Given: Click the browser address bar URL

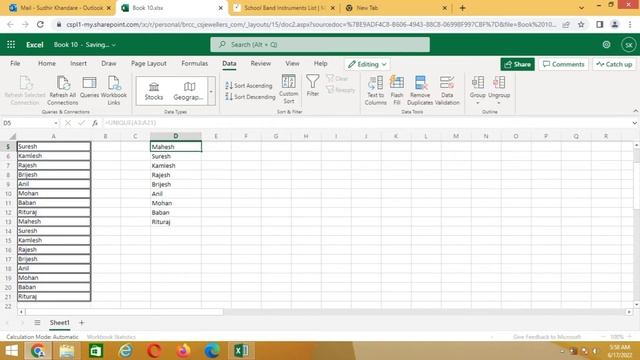Looking at the screenshot, I should tap(311, 24).
